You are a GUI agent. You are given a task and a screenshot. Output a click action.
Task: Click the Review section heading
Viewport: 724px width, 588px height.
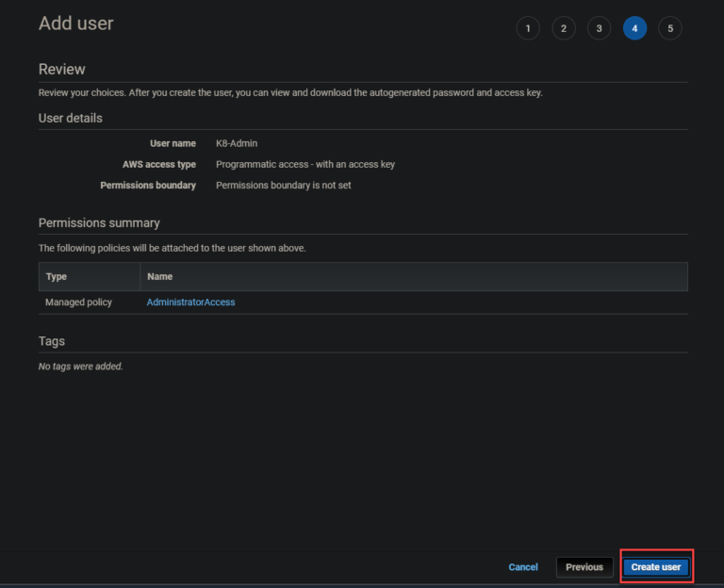click(x=61, y=70)
